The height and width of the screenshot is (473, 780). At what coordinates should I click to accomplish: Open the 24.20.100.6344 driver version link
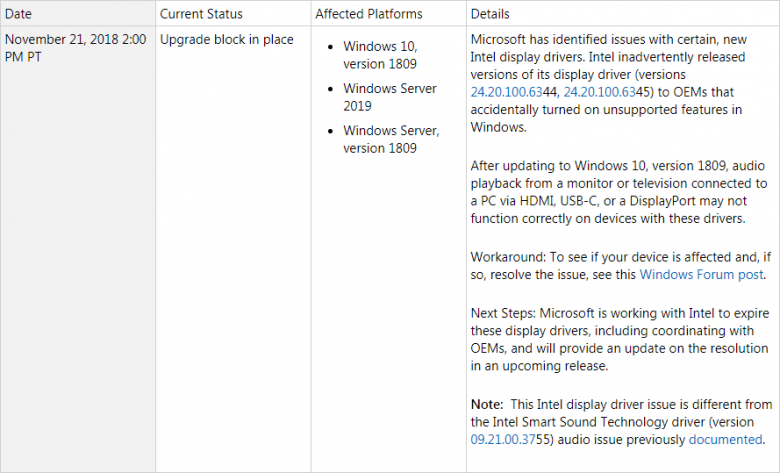[x=506, y=92]
